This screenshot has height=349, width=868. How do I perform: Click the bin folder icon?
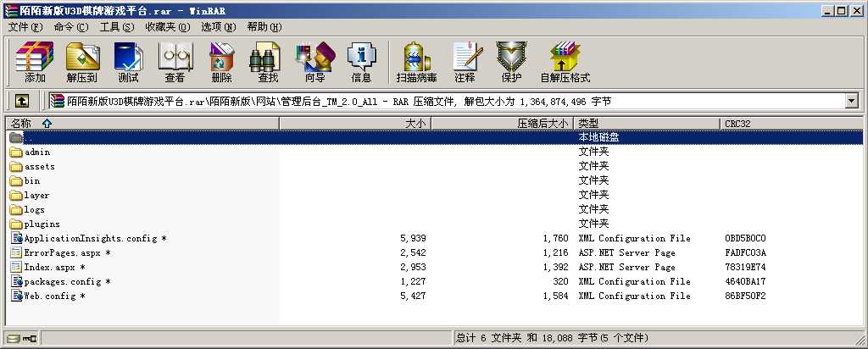[x=16, y=181]
